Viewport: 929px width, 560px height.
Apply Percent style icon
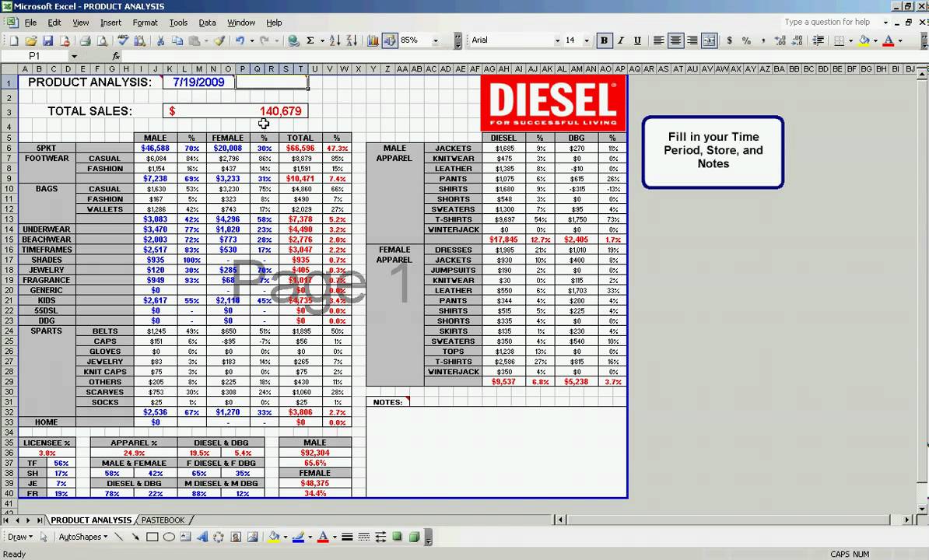point(746,40)
